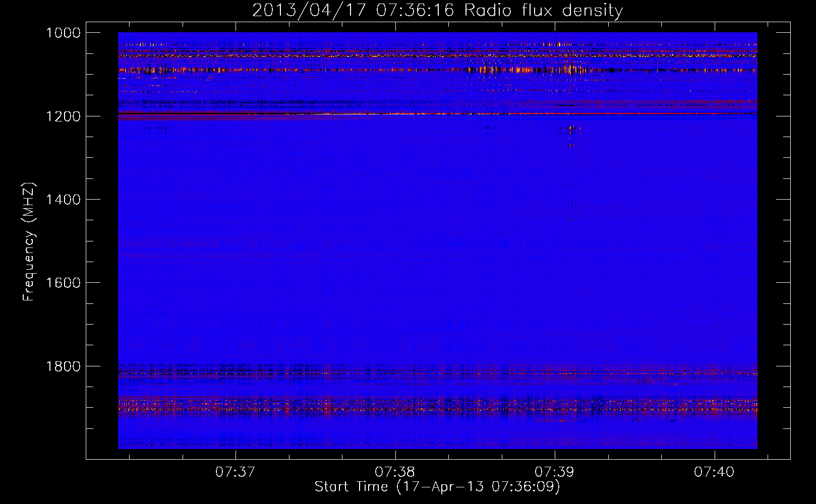
Task: Click the plot title '2013/04/17 07:36:16 Radio flux density'
Action: click(x=437, y=10)
